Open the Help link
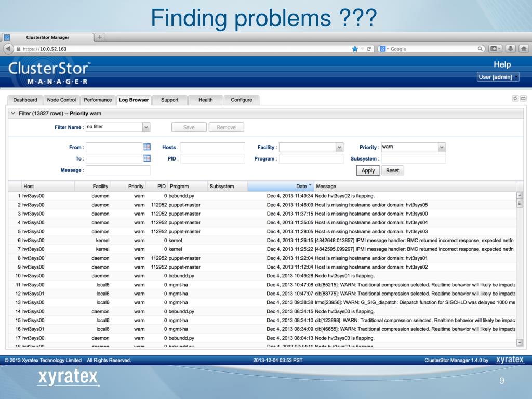Image resolution: width=532 pixels, height=399 pixels. pyautogui.click(x=502, y=64)
